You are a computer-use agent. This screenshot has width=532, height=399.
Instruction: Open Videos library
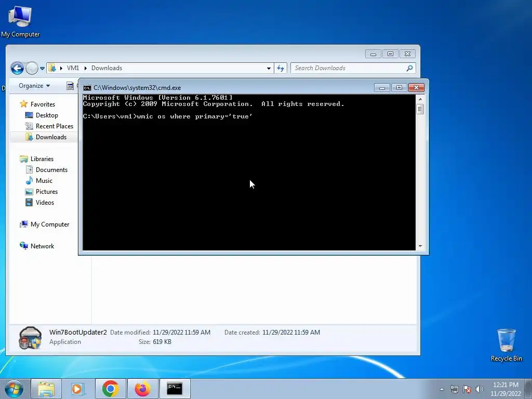(45, 202)
